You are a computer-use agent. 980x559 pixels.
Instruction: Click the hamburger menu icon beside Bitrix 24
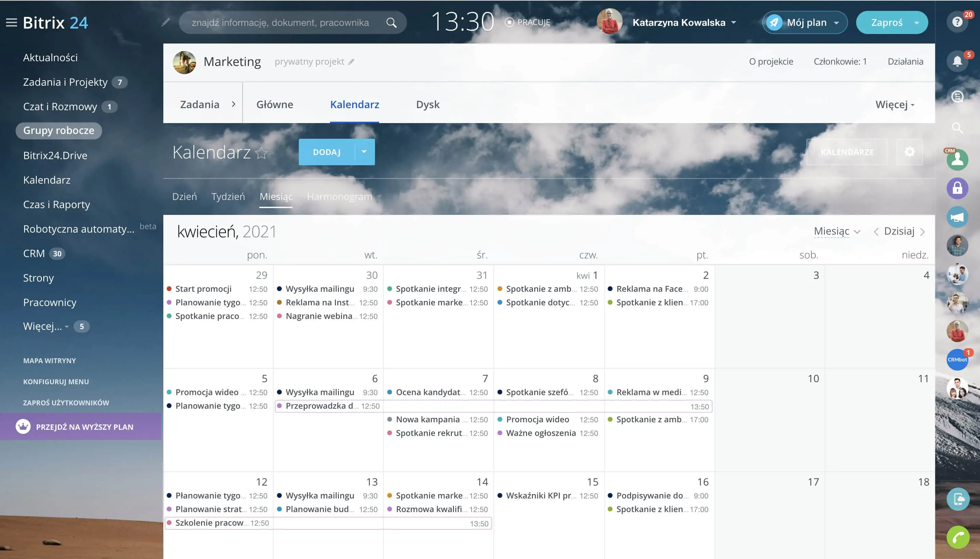click(x=12, y=23)
